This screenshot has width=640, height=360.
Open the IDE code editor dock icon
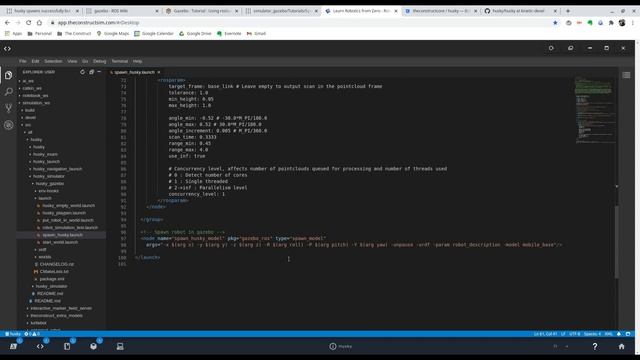pos(40,346)
